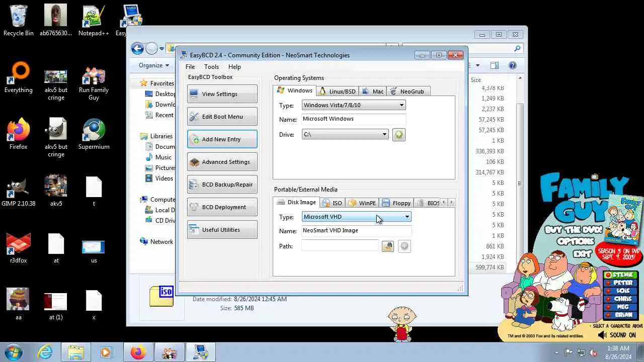This screenshot has height=362, width=644.
Task: Open the Everything desktop shortcut
Action: 19,78
